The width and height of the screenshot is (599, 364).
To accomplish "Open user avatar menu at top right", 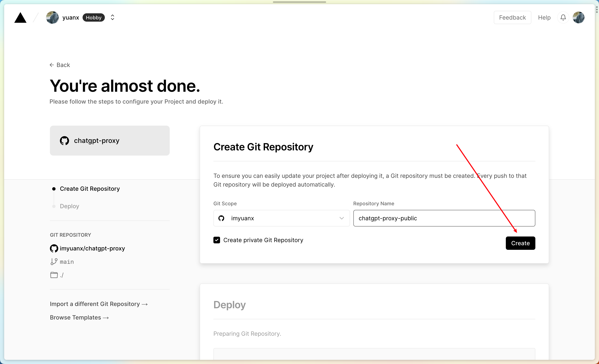I will point(579,17).
